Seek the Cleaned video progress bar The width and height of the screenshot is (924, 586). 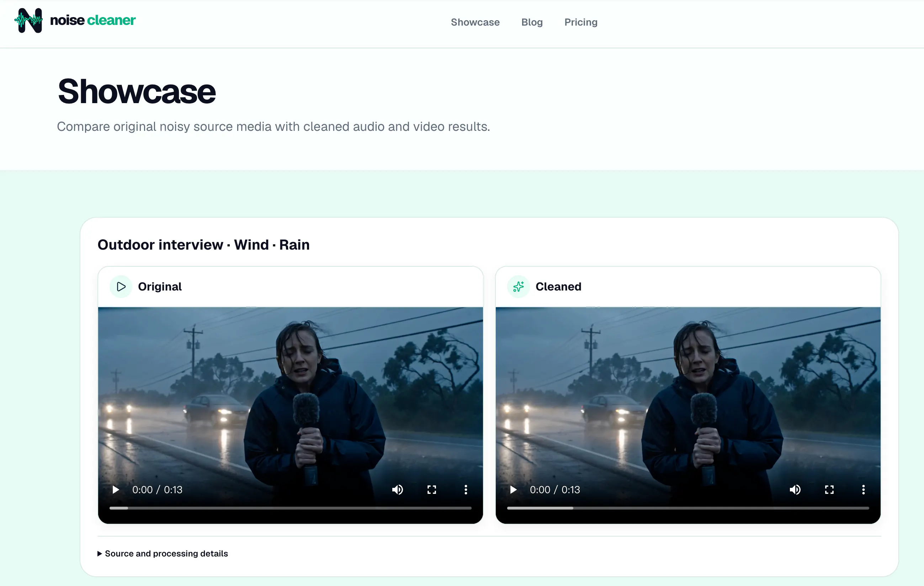click(x=688, y=508)
